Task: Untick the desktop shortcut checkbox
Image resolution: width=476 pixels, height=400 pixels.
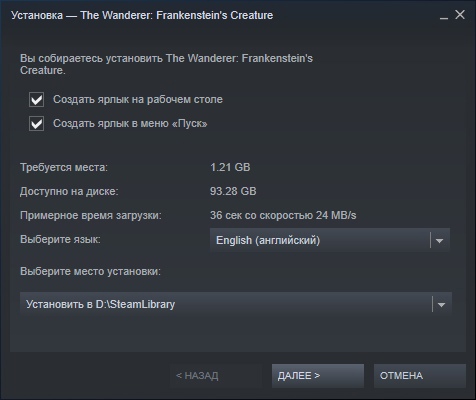Action: click(36, 99)
